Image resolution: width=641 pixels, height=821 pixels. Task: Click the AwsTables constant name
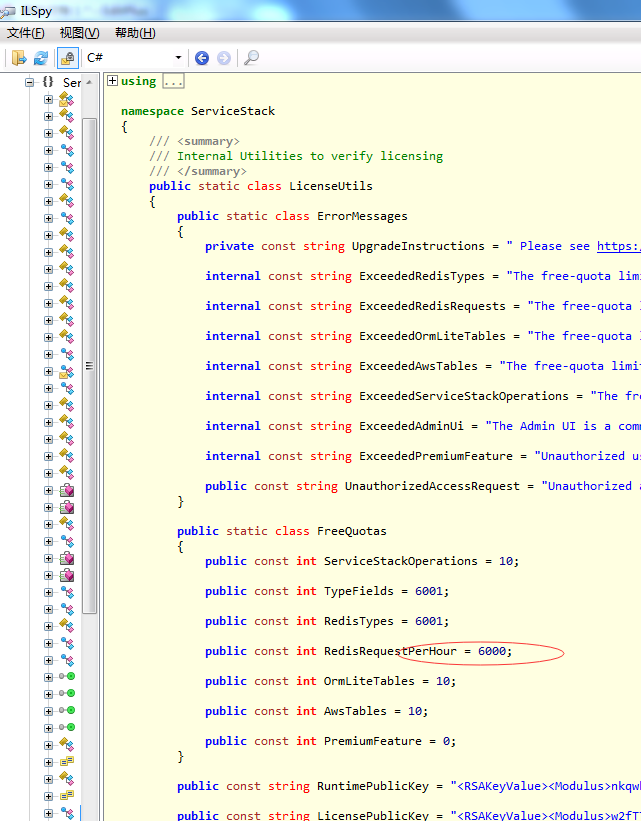[355, 711]
